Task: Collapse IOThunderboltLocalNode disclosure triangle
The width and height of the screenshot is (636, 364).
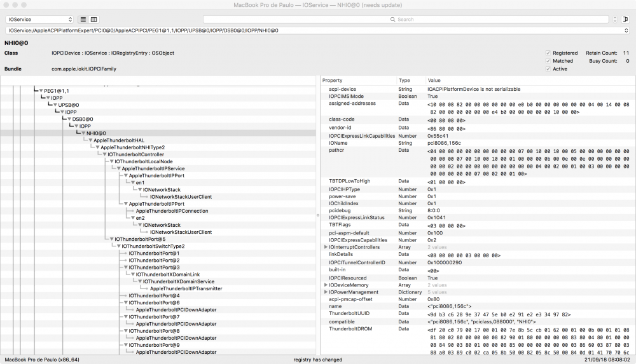Action: click(x=111, y=161)
